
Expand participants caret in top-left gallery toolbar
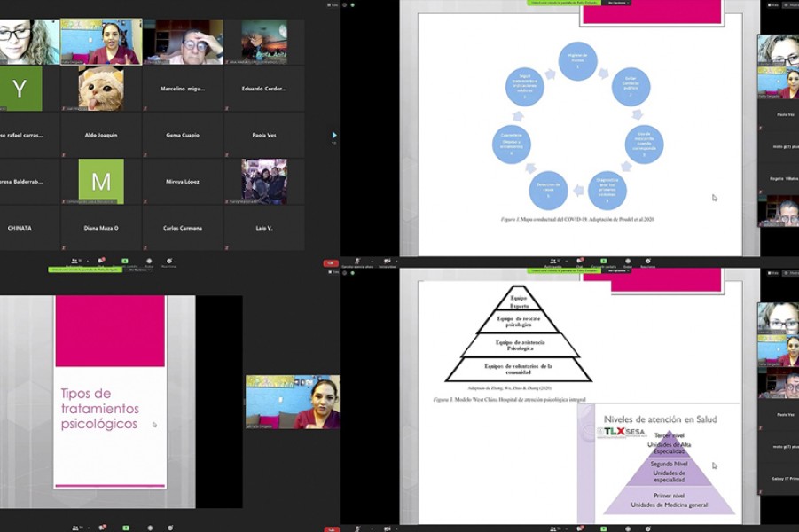coord(87,262)
